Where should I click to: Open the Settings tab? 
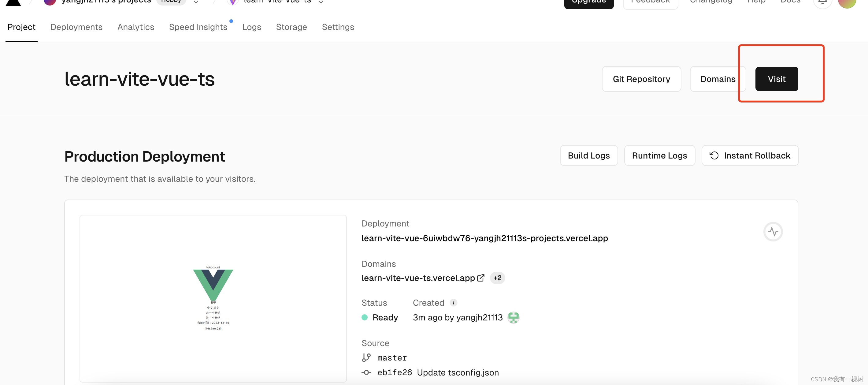pyautogui.click(x=338, y=27)
